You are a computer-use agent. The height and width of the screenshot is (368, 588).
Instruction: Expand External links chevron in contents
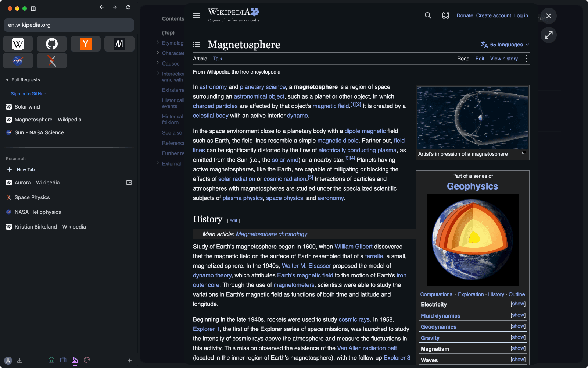(x=158, y=163)
